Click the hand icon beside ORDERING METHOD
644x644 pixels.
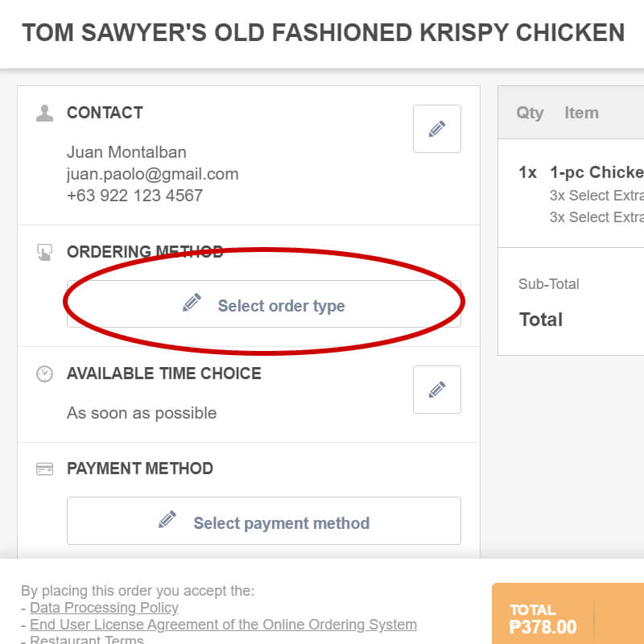(45, 253)
